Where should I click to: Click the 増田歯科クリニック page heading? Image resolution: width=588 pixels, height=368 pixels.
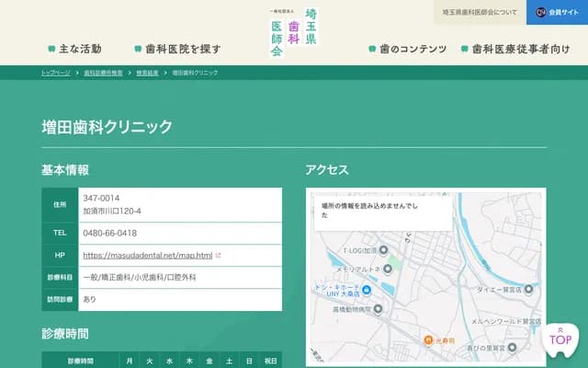(x=107, y=127)
